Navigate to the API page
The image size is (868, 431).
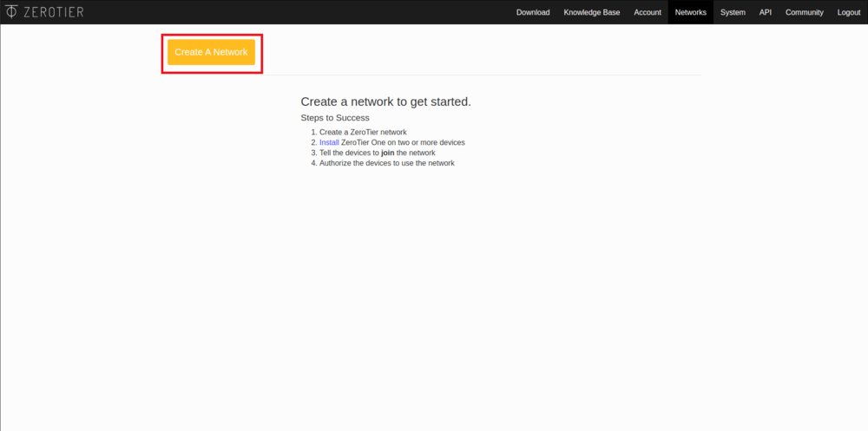(765, 12)
